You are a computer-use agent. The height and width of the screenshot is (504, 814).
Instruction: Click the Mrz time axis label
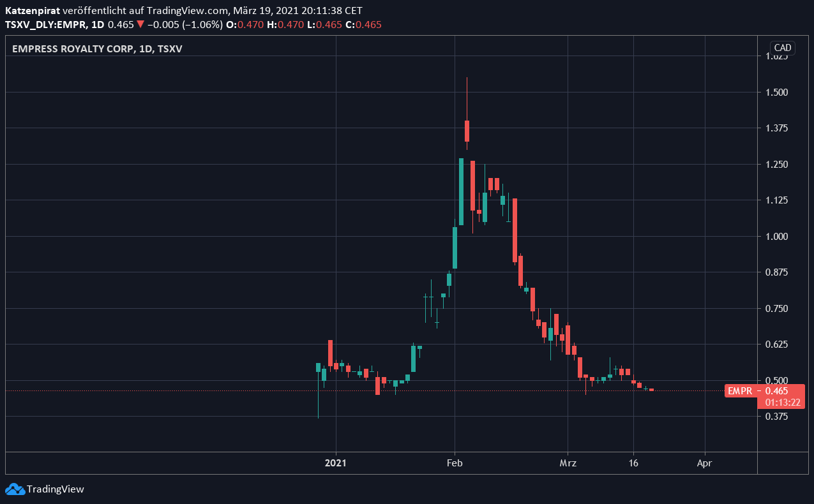(x=568, y=463)
